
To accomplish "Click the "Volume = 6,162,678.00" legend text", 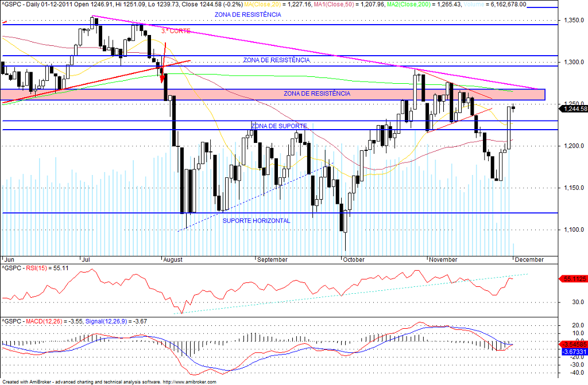I will (494, 5).
